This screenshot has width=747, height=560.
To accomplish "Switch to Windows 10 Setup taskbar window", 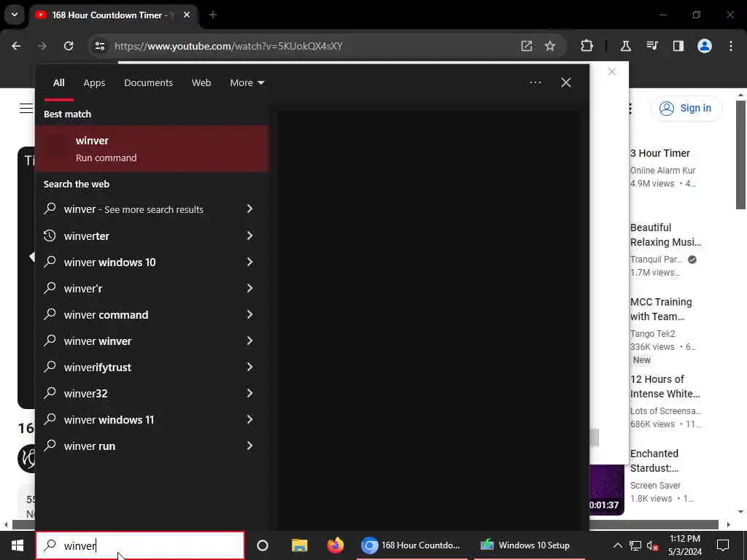I will [529, 545].
